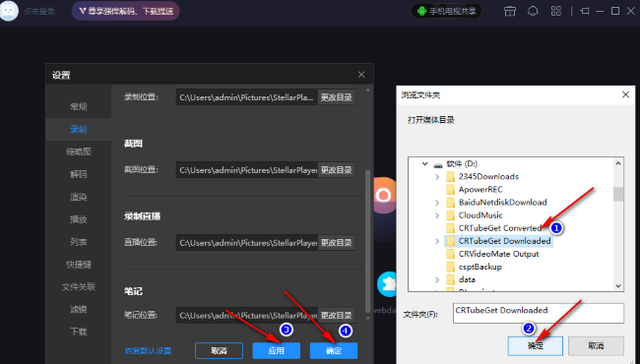Click folder tree scrollbar down arrow
Screen dimensions: 640x364
click(618, 286)
